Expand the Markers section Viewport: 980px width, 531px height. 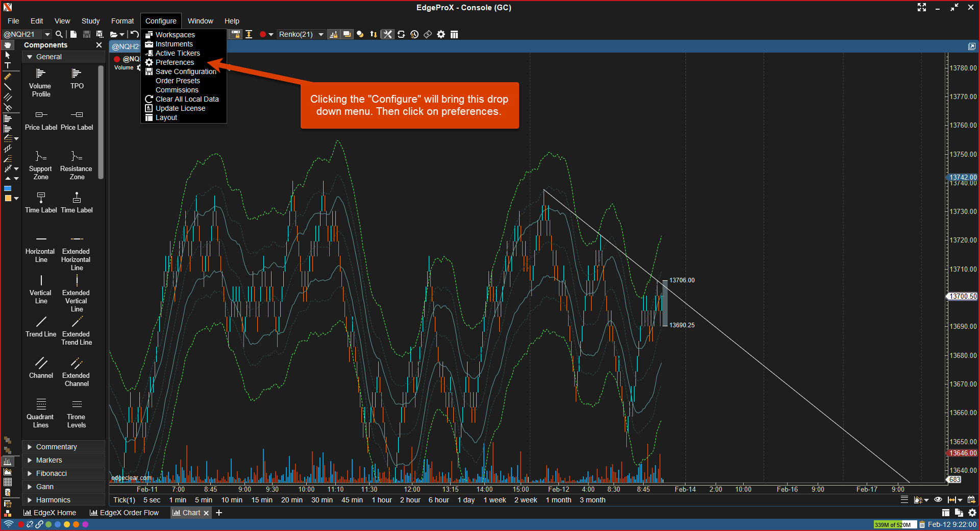63,460
